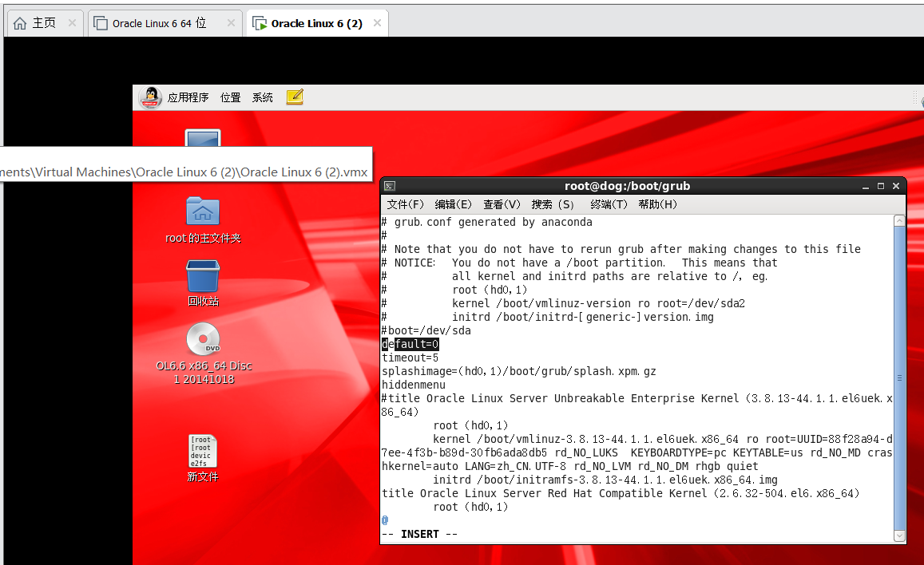The height and width of the screenshot is (565, 924).
Task: Click the initrd /boot/initramfs-3.8.13 line
Action: click(x=605, y=480)
